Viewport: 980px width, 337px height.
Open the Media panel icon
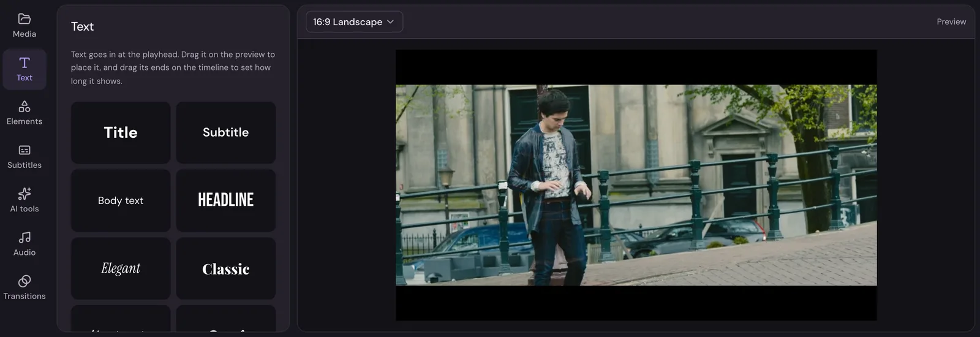pyautogui.click(x=24, y=19)
